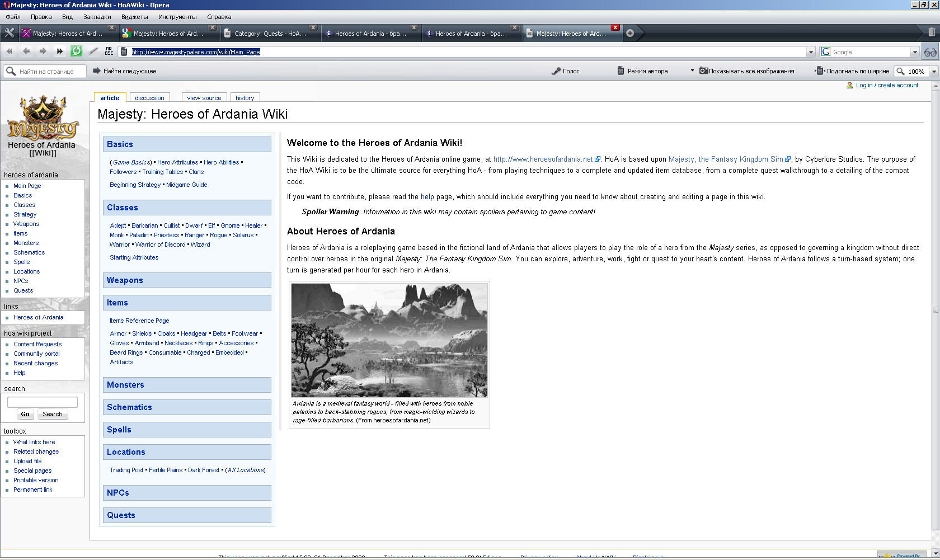
Task: Open the Файл menu
Action: 13,17
